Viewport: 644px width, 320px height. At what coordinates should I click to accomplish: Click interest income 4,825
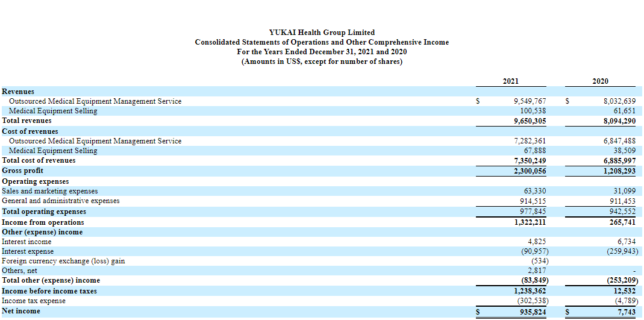(538, 242)
